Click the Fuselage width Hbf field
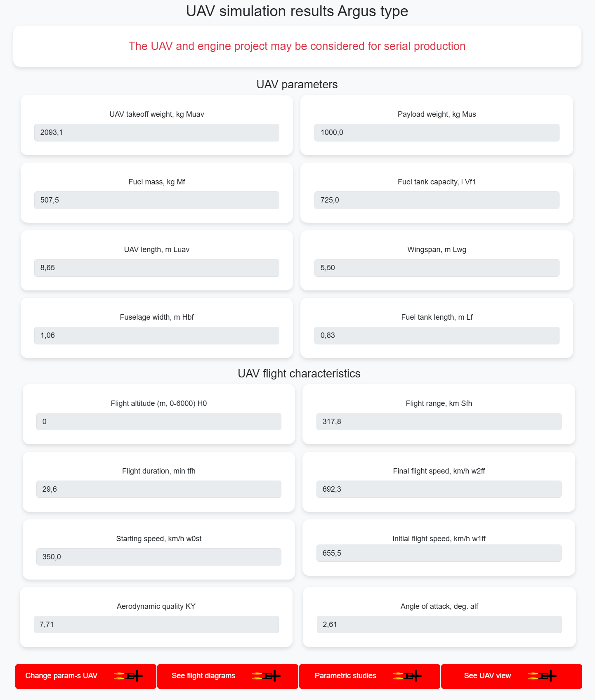 click(x=157, y=335)
